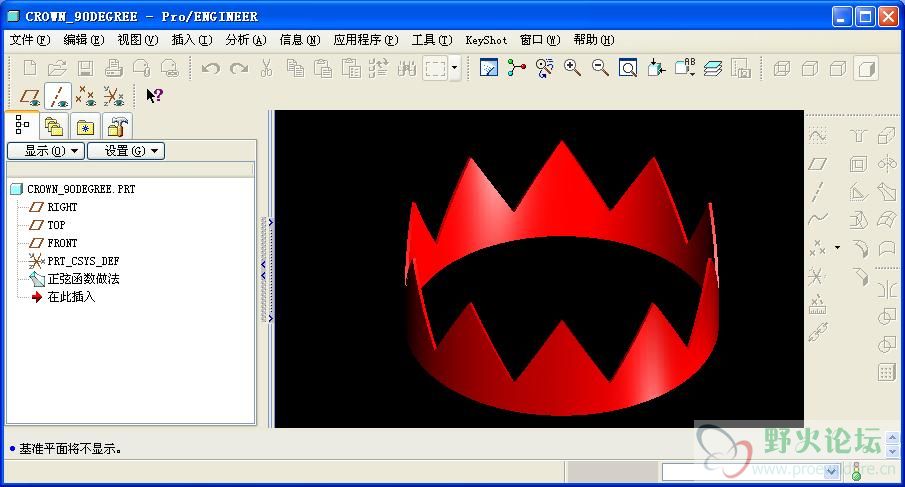Click the sketch tool icon in right toolbar

point(817,136)
